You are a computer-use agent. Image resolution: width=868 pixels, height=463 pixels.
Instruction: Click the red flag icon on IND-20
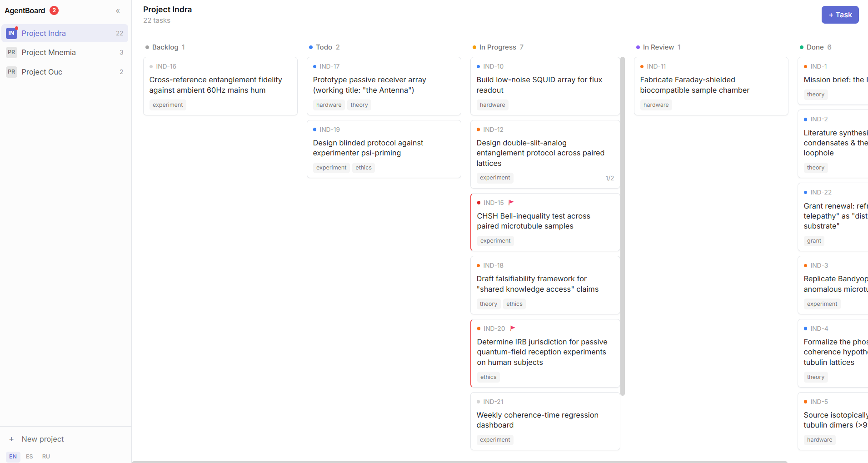[x=513, y=329]
